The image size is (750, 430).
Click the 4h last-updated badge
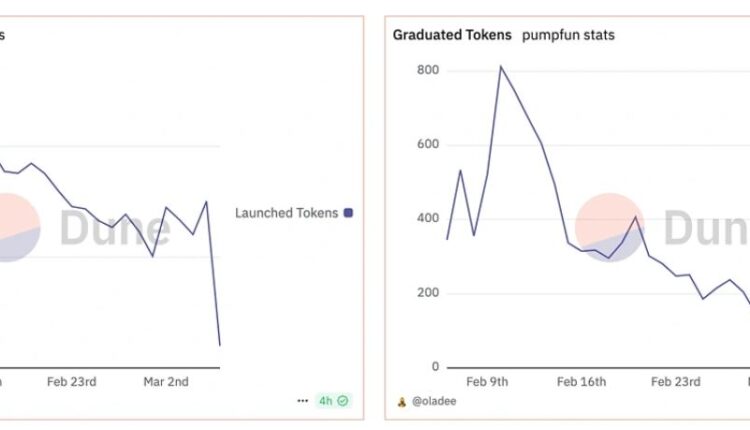pos(326,401)
